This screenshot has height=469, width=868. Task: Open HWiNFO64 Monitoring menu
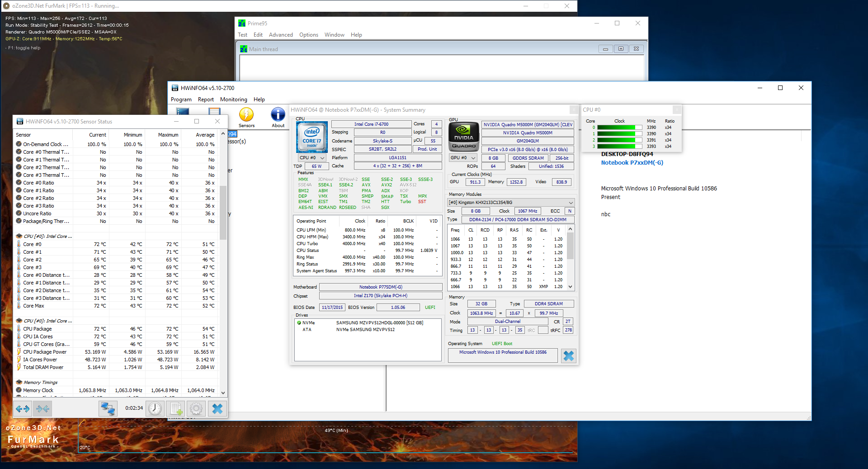[234, 99]
